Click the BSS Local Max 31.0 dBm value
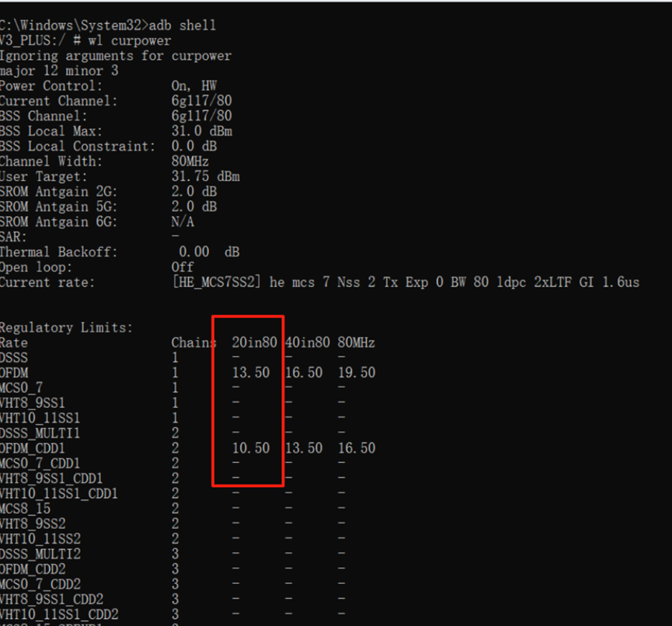Viewport: 672px width, 626px height. pyautogui.click(x=201, y=131)
